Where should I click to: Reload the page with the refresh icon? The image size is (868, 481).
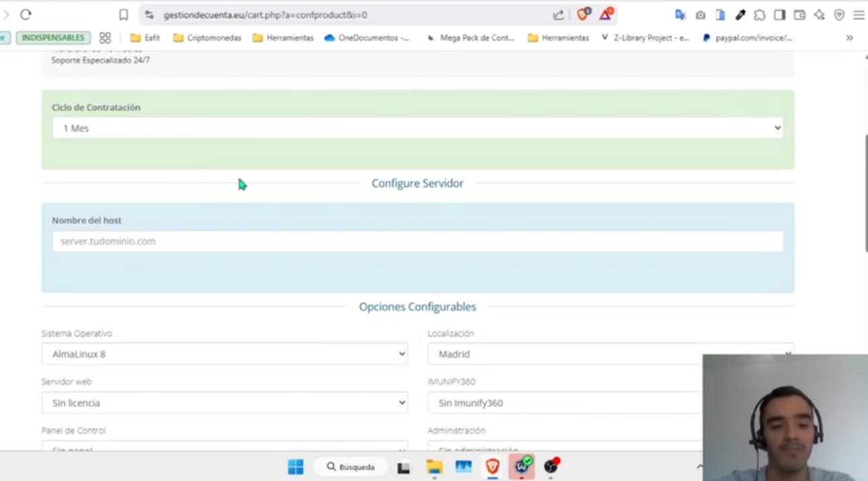(26, 15)
